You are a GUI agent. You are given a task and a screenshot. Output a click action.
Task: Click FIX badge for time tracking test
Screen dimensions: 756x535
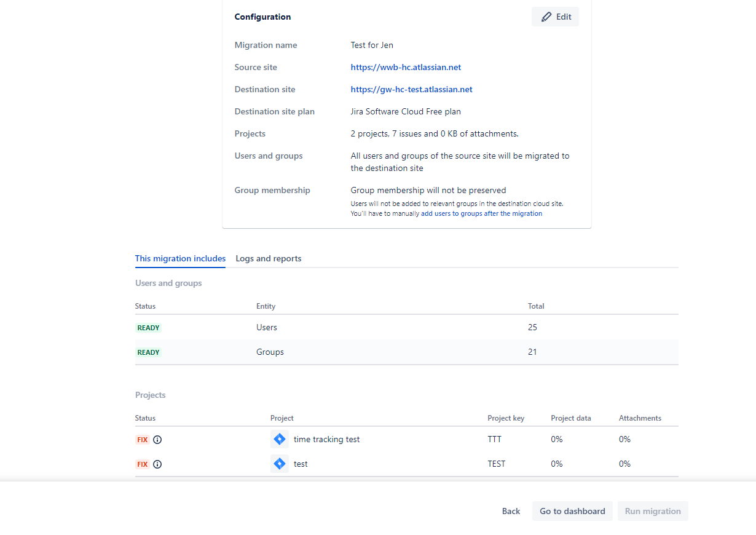[x=142, y=440]
